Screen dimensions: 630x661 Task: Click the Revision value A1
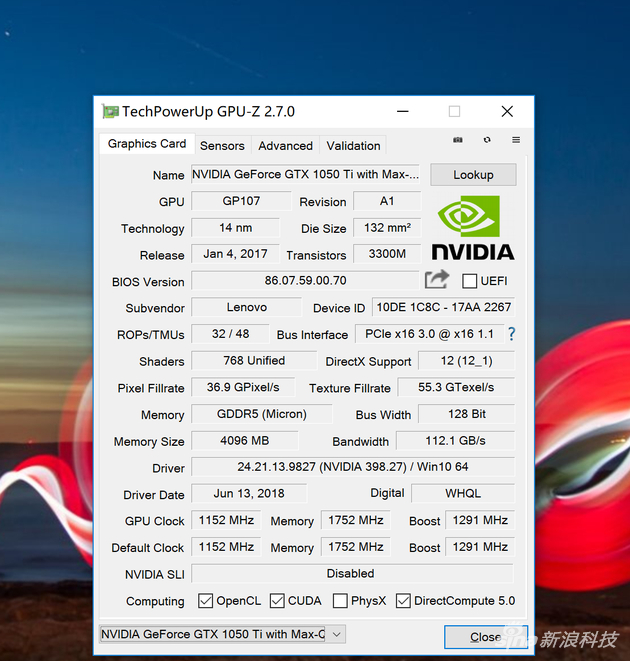(x=387, y=201)
